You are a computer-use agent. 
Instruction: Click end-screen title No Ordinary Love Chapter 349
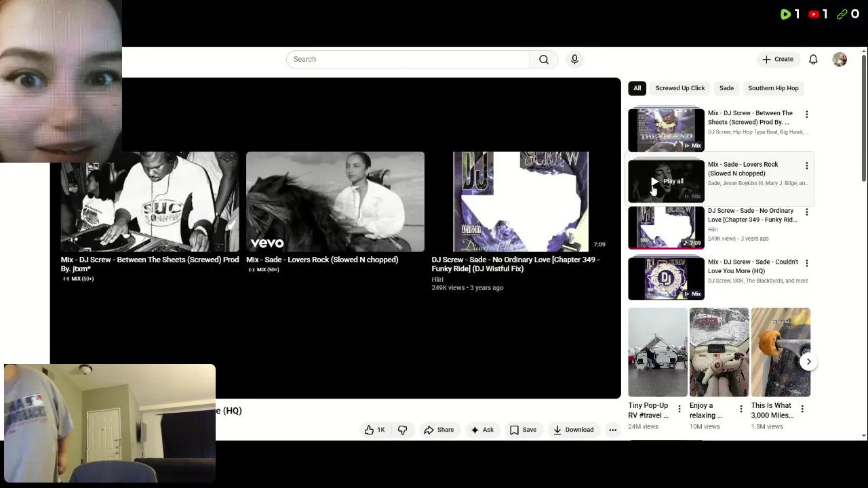click(x=515, y=264)
